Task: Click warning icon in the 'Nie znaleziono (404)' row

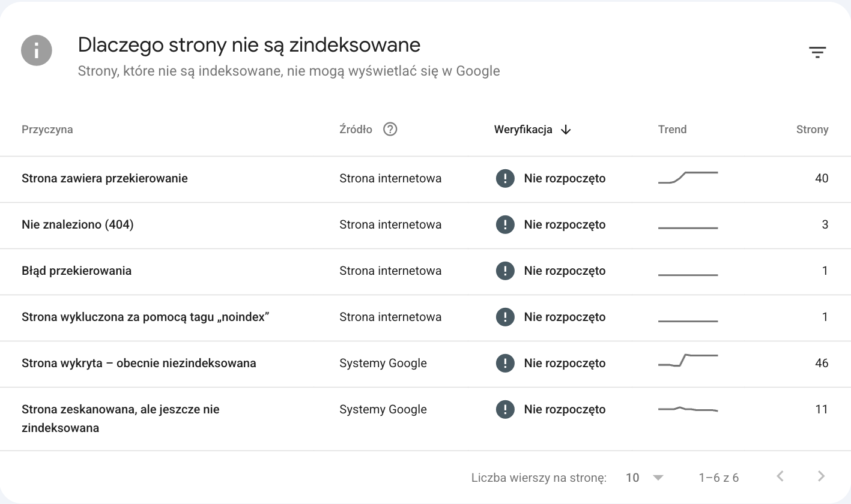Action: click(x=505, y=224)
